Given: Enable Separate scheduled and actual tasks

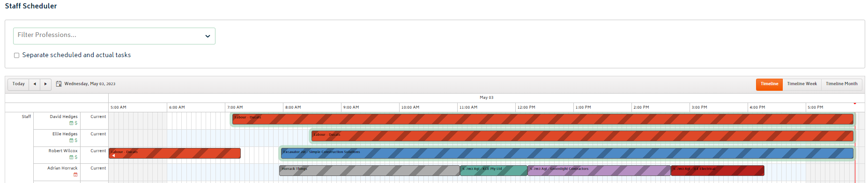Looking at the screenshot, I should [17, 55].
